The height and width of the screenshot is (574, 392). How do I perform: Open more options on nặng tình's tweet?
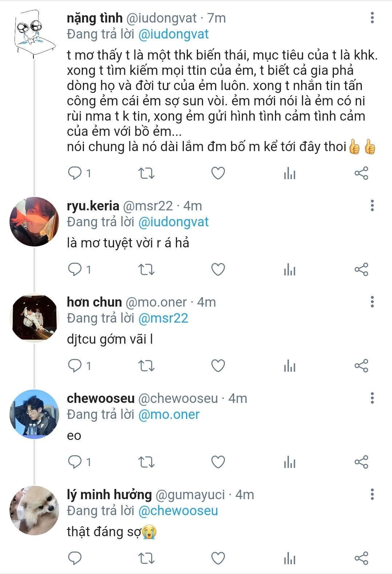pos(372,18)
